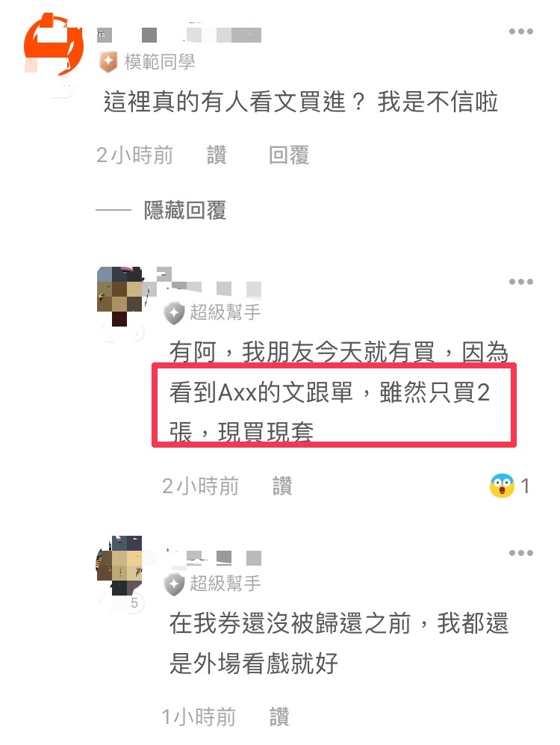
Task: Like the top comment with 讚
Action: coord(217,155)
